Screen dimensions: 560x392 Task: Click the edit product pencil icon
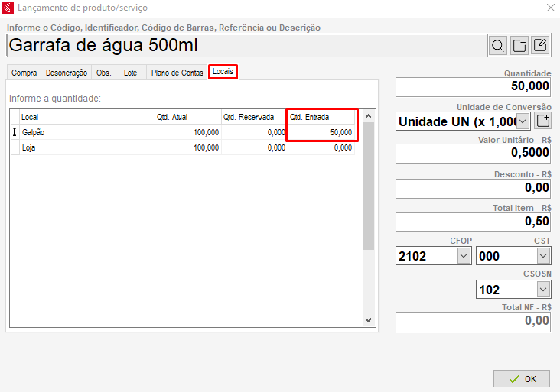click(540, 46)
